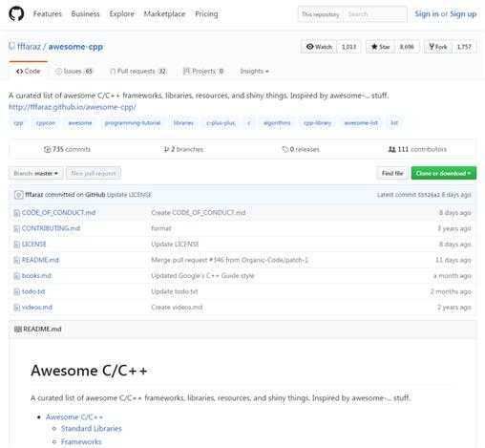Open the awesome-cpp repository name link
The height and width of the screenshot is (448, 485).
coord(75,47)
